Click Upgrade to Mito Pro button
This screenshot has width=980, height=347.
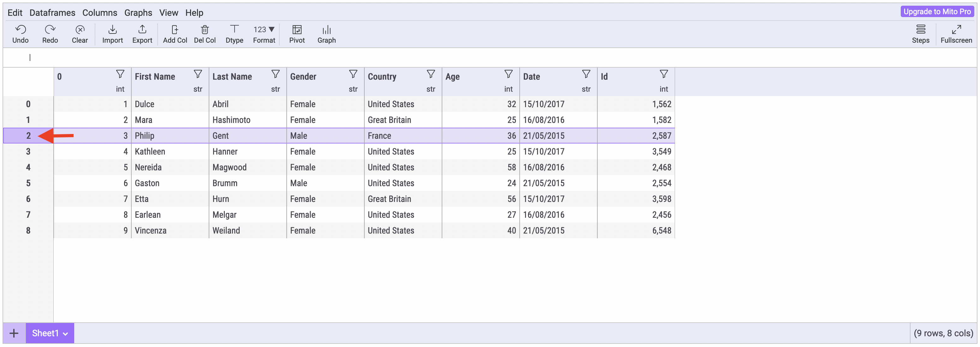click(x=937, y=11)
